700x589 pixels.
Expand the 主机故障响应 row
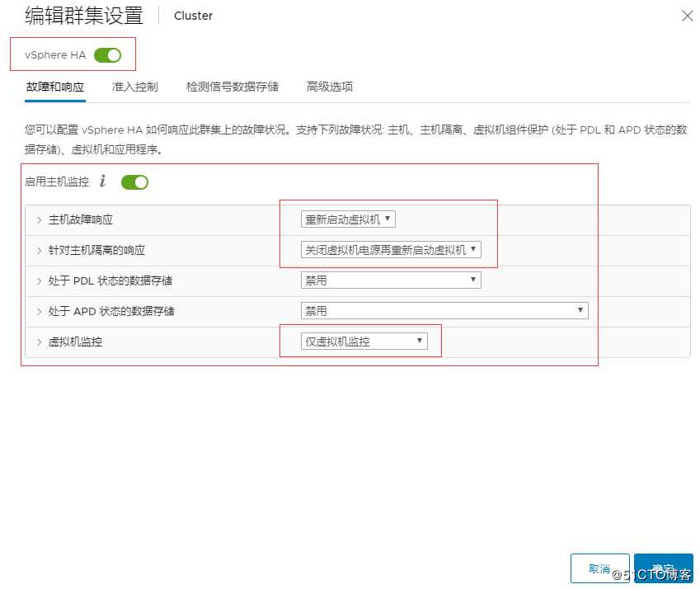point(40,220)
